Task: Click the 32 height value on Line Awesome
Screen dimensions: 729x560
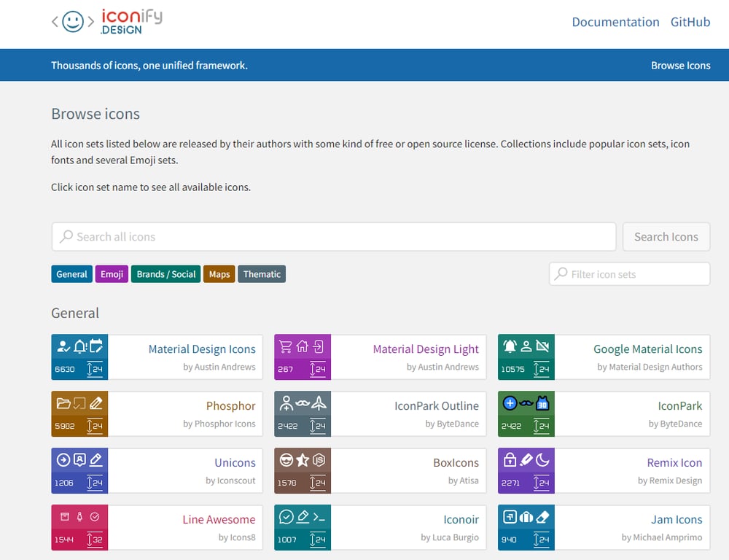Action: (x=98, y=540)
